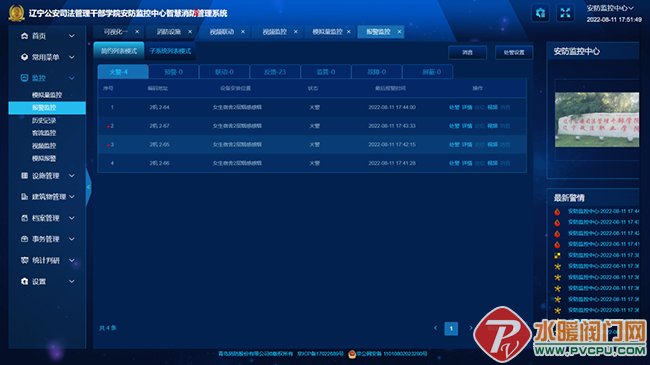Switch to the 反馈-23 tab
Viewport: 650px width, 365px height.
275,72
